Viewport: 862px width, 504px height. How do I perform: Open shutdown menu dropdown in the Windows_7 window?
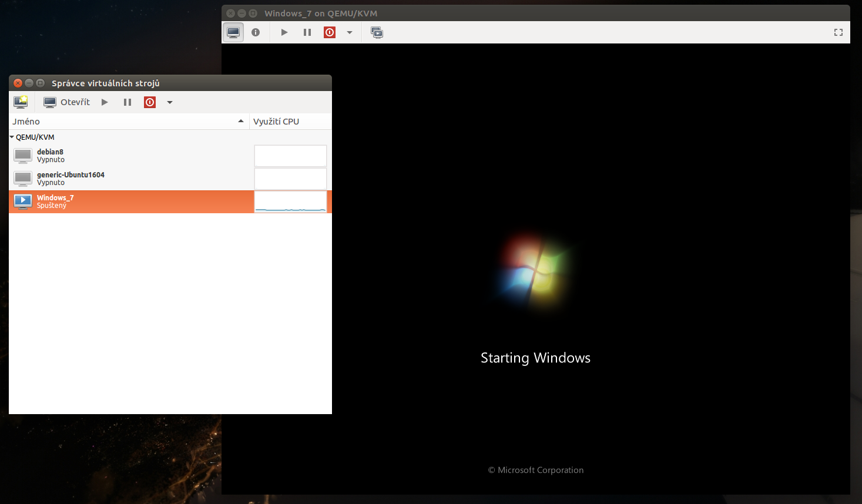[350, 32]
